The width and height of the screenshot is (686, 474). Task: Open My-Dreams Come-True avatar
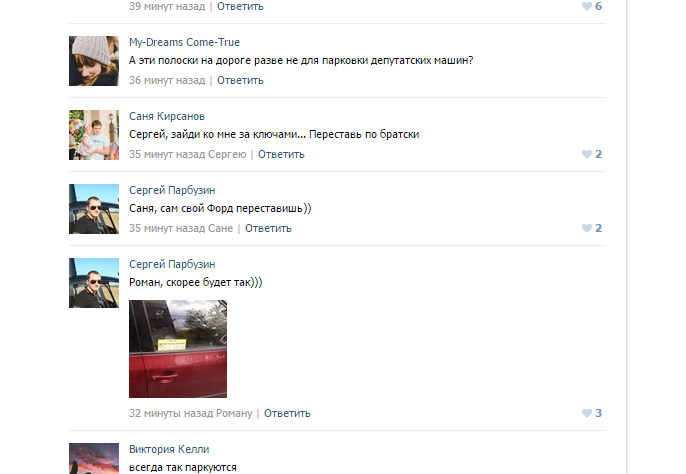coord(94,61)
